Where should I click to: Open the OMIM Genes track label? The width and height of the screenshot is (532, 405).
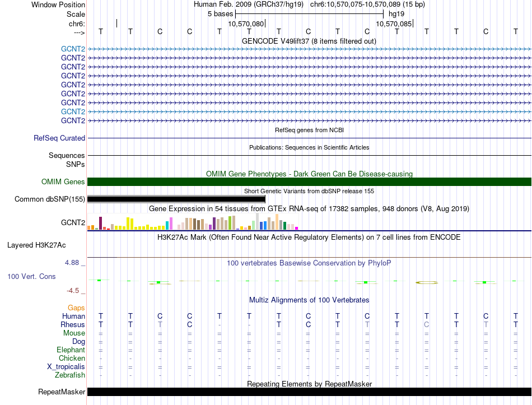pos(63,181)
